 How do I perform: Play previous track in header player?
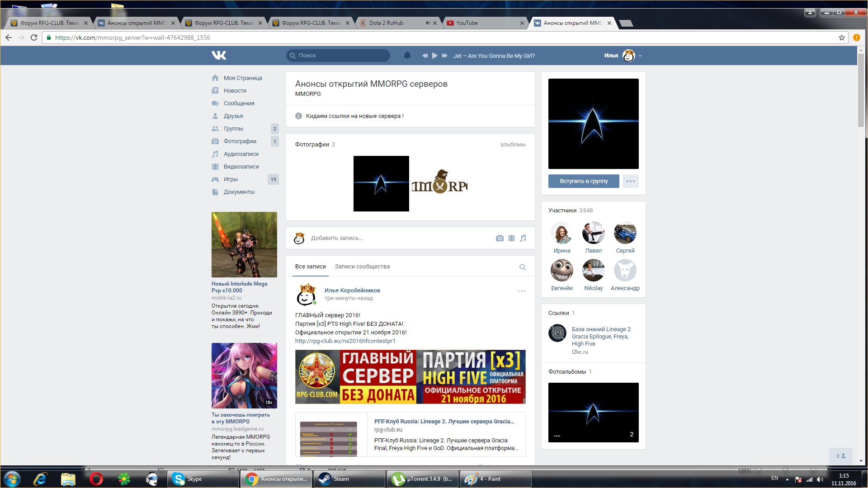pyautogui.click(x=425, y=56)
